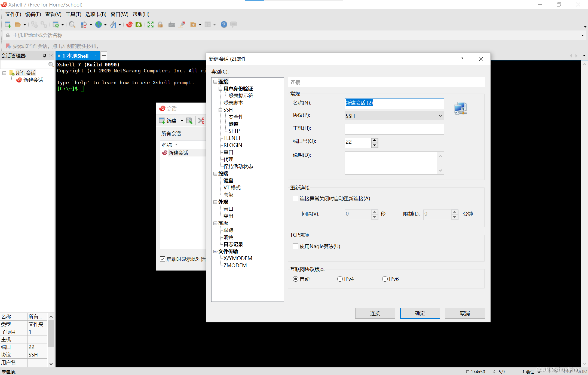Click the padlock lock-screen icon
Screen dimensions: 588x375
160,24
